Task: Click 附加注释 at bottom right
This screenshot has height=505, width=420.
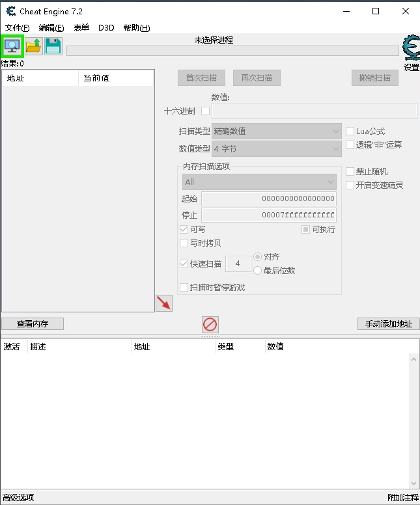Action: click(403, 498)
